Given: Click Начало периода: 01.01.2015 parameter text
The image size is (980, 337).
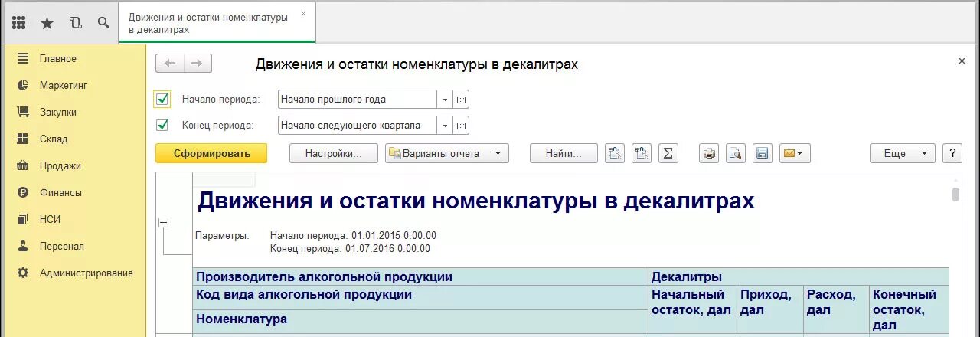Looking at the screenshot, I should 353,235.
